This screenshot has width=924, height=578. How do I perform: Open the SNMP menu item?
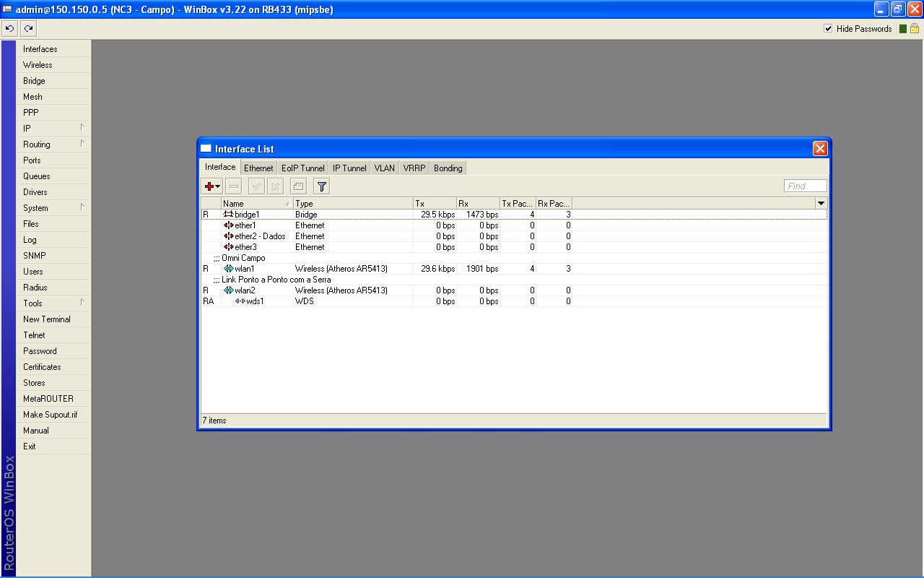click(54, 256)
